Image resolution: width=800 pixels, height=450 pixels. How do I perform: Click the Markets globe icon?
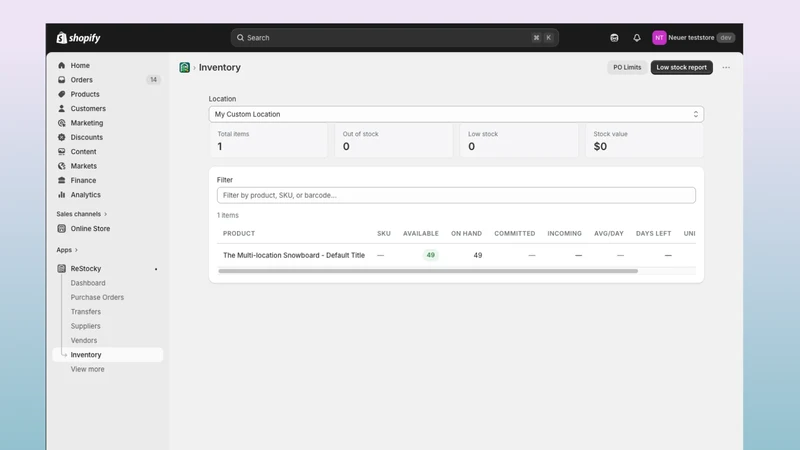[x=62, y=166]
